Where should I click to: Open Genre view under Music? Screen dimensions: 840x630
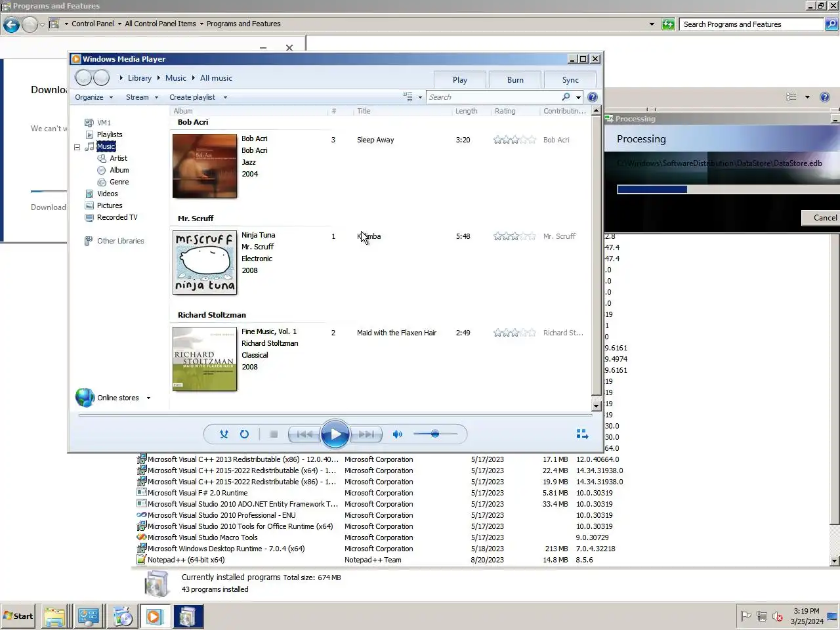pyautogui.click(x=119, y=182)
